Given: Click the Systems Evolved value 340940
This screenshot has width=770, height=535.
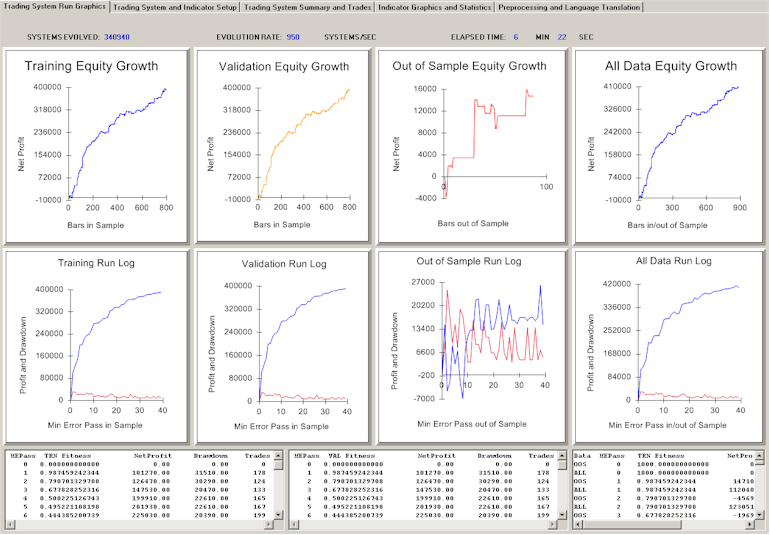Looking at the screenshot, I should click(116, 36).
